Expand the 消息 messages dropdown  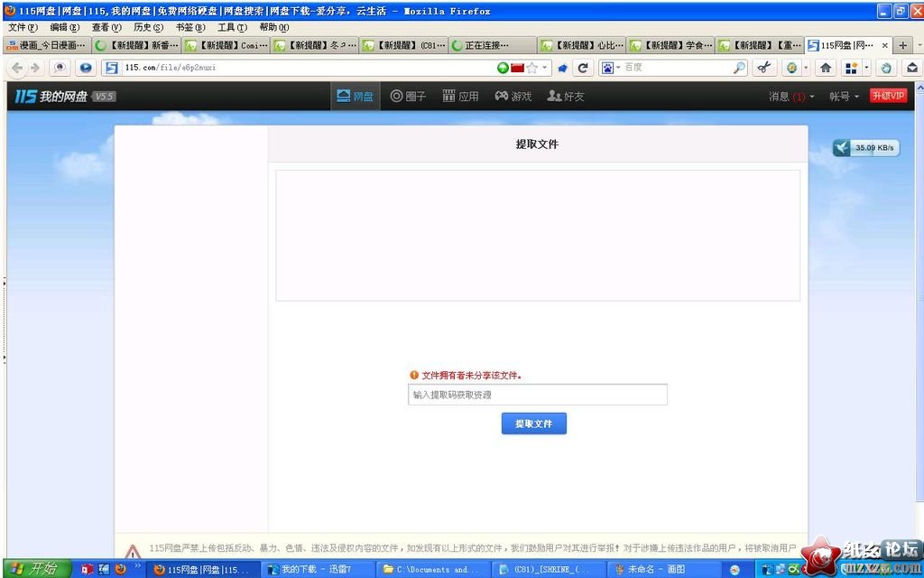(x=790, y=97)
